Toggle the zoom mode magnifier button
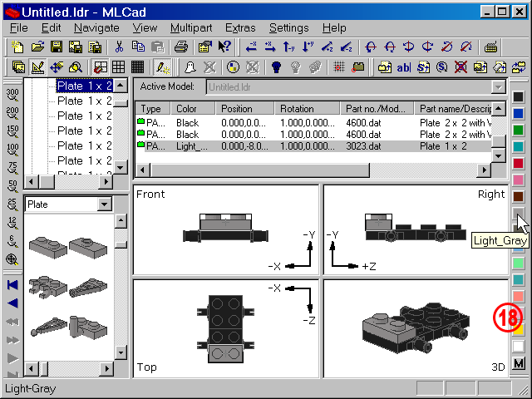Screen dimensions: 532x399 tap(76, 66)
